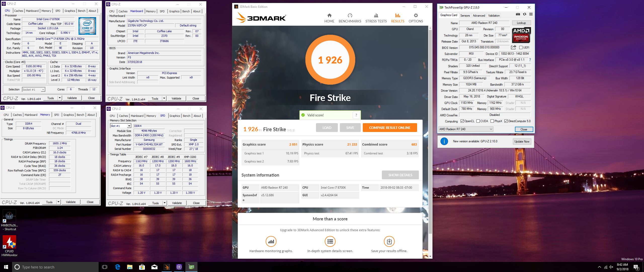Click GPU-Z BIOS share/export icon
Screen dimensions: 644x272
[513, 47]
